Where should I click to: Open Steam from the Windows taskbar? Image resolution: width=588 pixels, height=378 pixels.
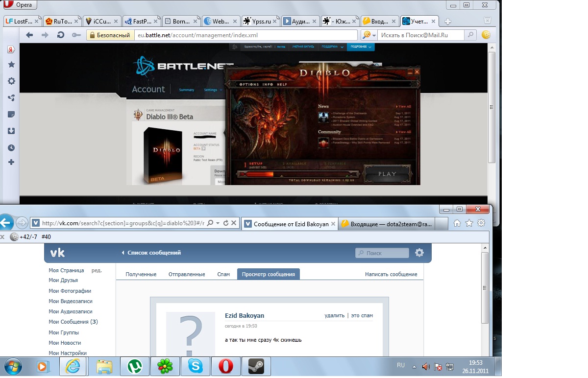[256, 366]
